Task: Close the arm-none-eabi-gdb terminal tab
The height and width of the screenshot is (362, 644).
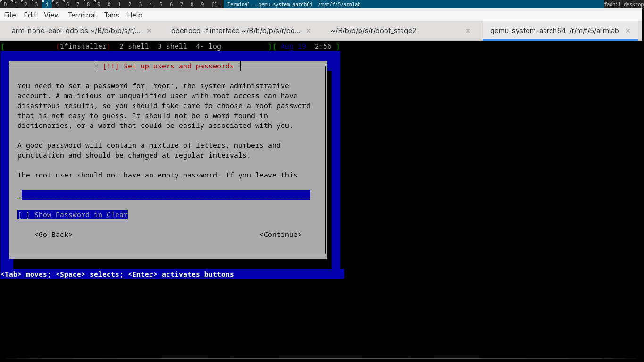Action: coord(149,31)
